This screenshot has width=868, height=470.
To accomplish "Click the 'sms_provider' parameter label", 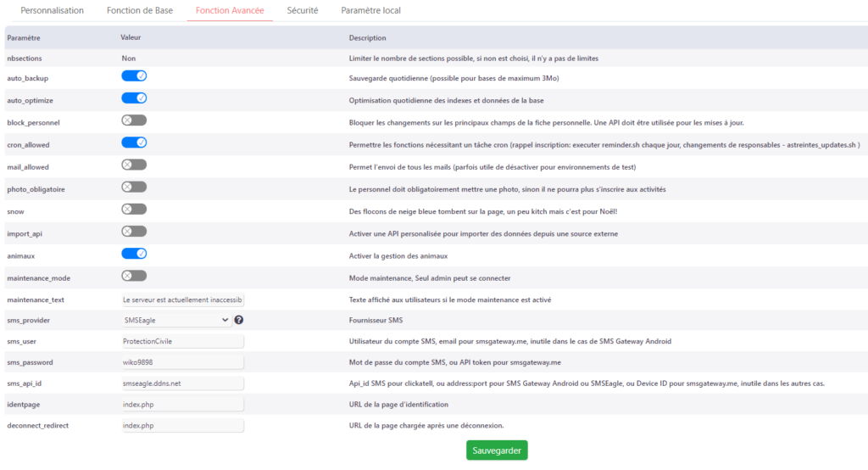I will pos(28,321).
